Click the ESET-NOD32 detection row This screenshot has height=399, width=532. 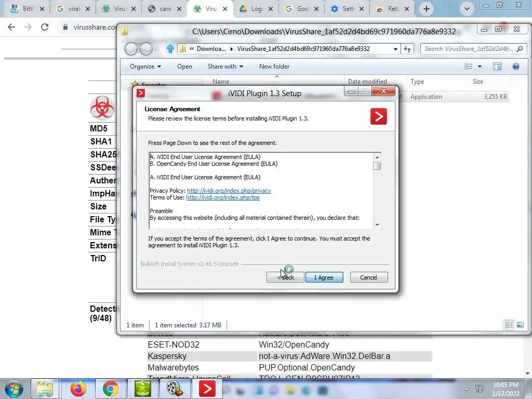click(289, 345)
